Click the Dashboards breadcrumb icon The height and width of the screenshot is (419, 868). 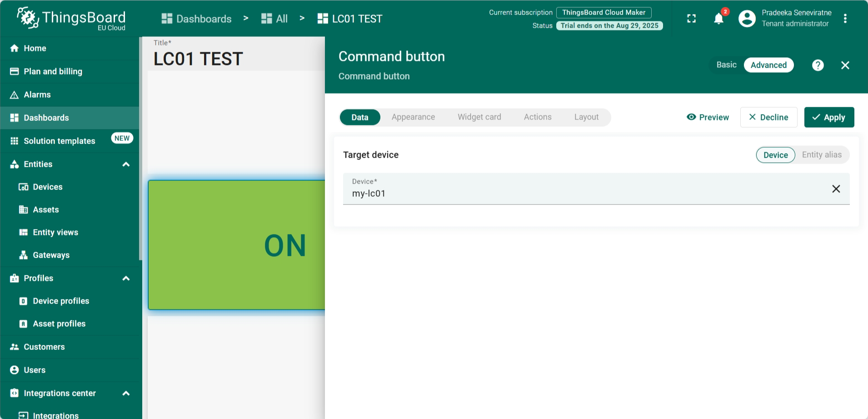(x=167, y=19)
